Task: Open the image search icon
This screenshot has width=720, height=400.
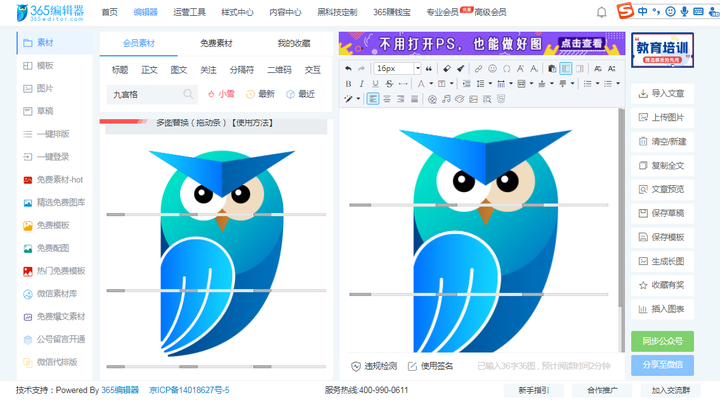Action: point(487,99)
